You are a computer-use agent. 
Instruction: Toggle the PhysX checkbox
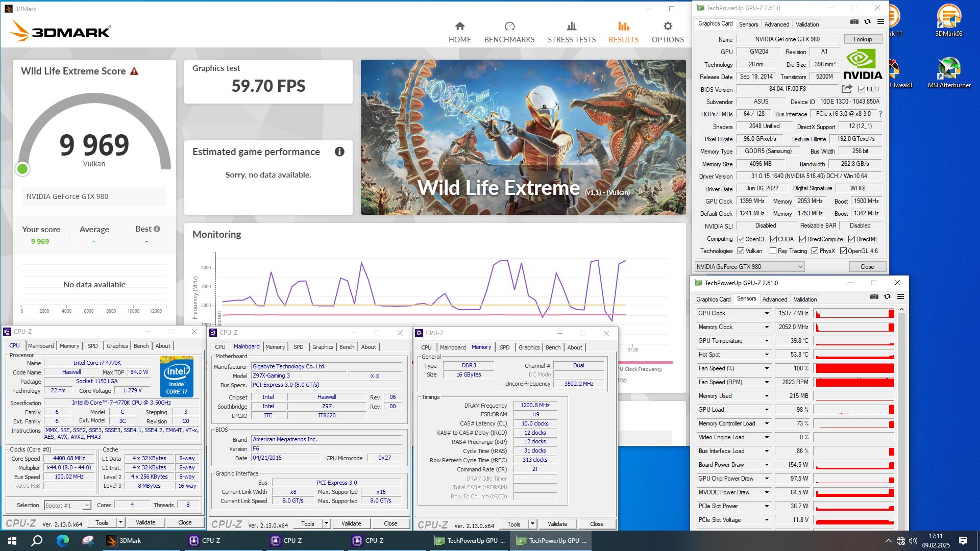point(815,251)
